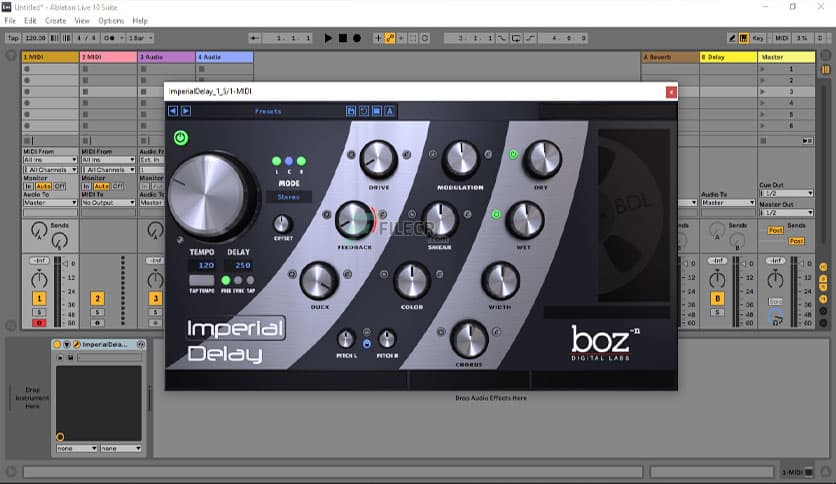Open the Presets name field

[268, 111]
